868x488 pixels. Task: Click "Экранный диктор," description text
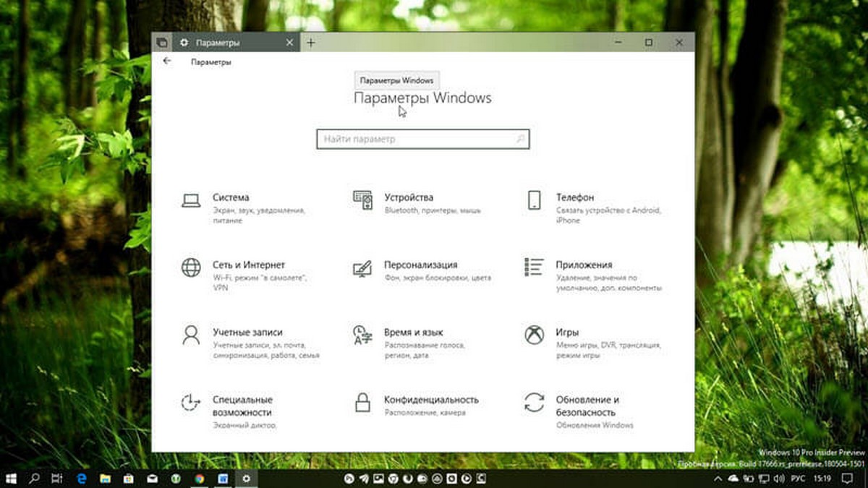244,425
